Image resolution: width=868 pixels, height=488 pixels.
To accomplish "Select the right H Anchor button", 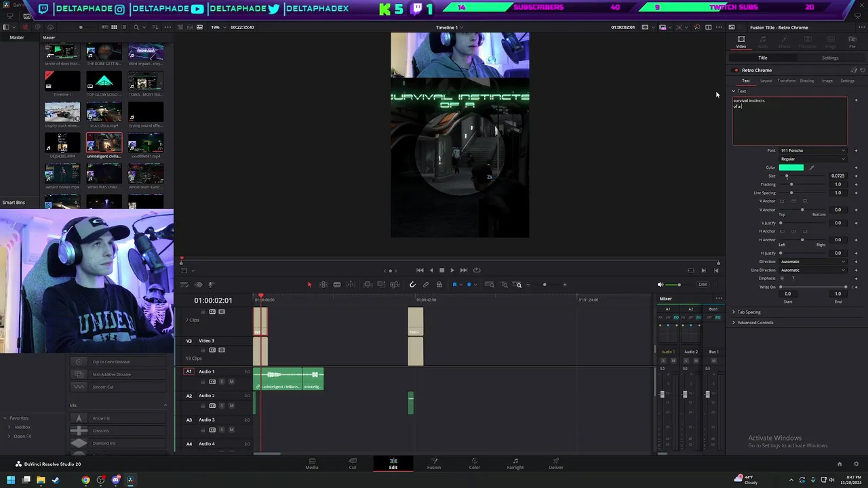I will click(x=804, y=231).
